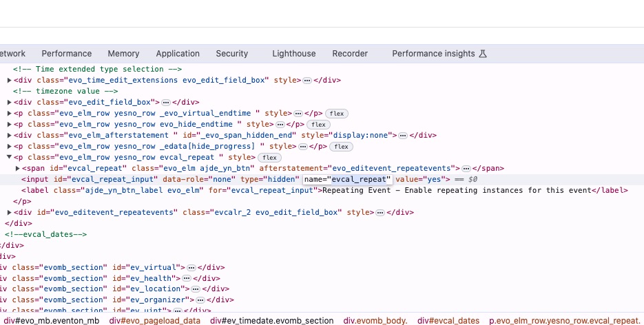Select the ev_location section div row
This screenshot has width=644, height=325.
(x=114, y=289)
